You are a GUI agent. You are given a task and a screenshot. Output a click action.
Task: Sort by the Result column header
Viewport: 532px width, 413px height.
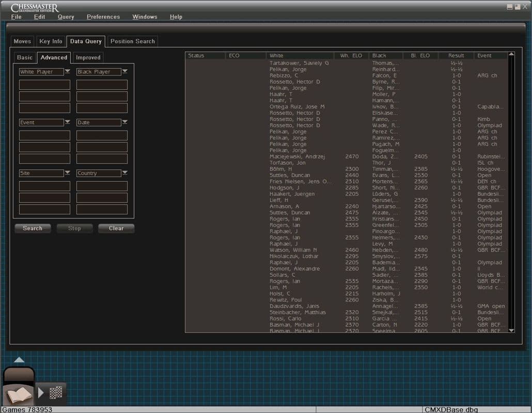tap(456, 55)
